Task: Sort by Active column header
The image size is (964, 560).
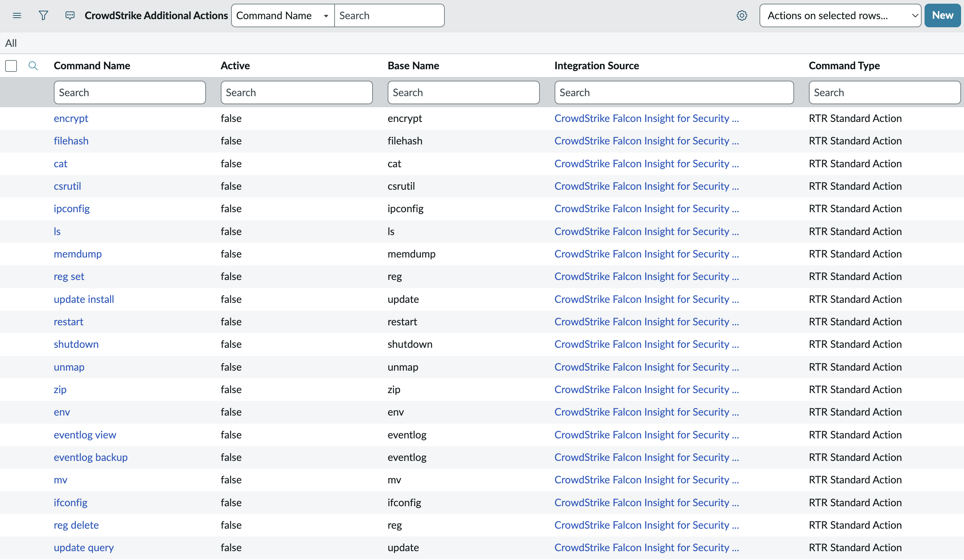Action: [235, 66]
